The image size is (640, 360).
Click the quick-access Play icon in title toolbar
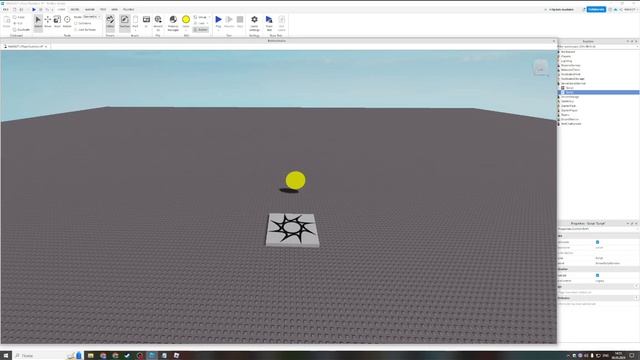34,9
